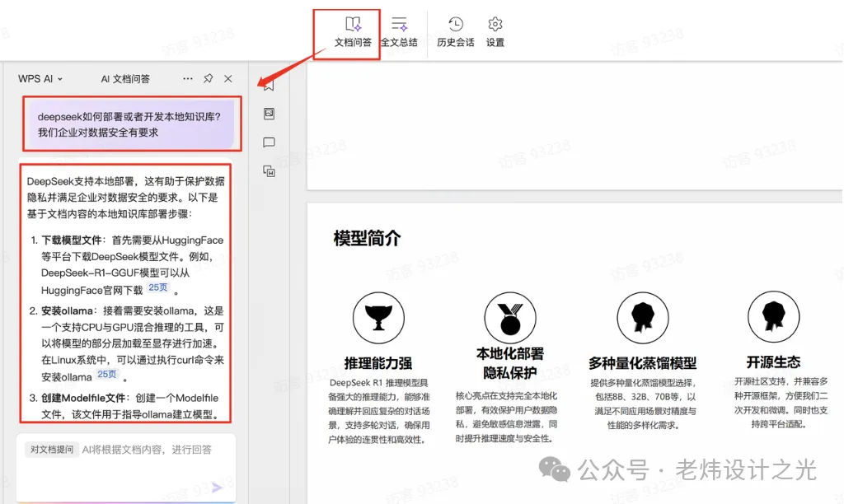This screenshot has height=504, width=844.
Task: Open the 设置 settings gear
Action: [x=495, y=32]
